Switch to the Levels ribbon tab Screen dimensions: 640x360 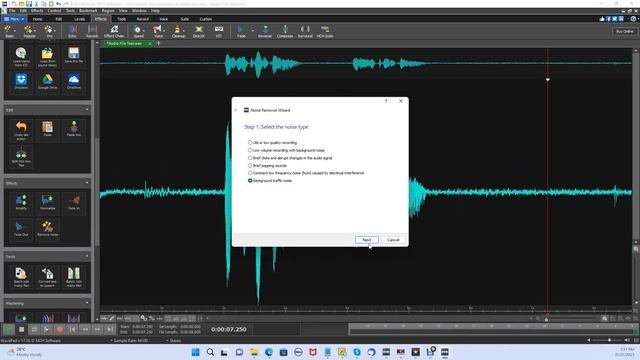(79, 19)
